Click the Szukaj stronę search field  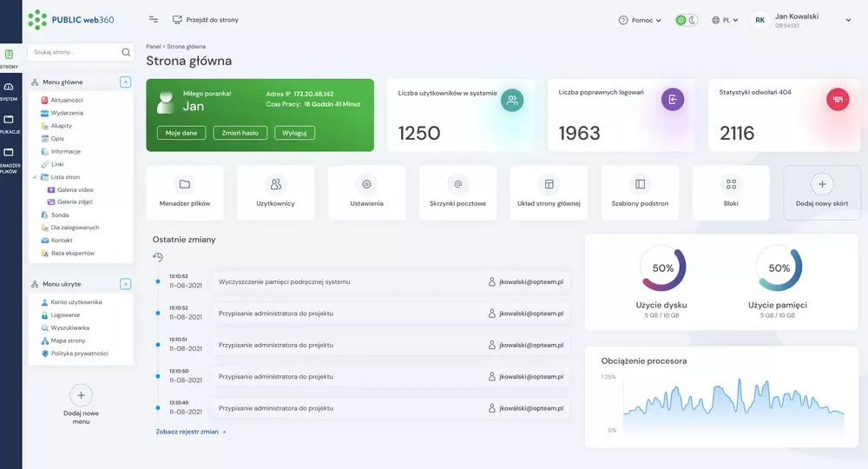tap(75, 52)
